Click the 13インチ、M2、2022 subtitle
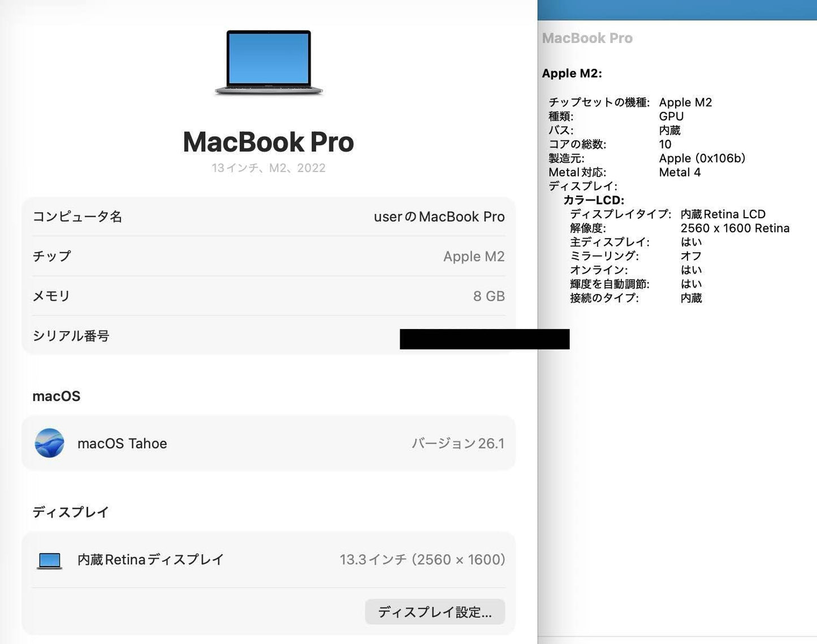This screenshot has height=644, width=817. 267,167
